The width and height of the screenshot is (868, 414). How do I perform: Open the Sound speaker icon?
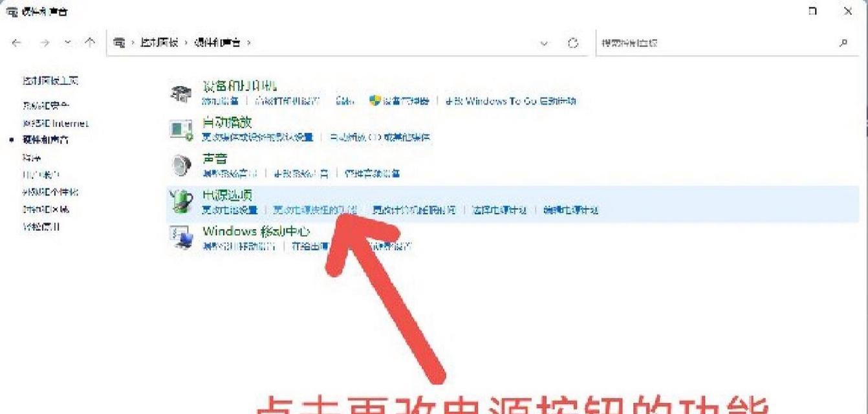(x=181, y=166)
